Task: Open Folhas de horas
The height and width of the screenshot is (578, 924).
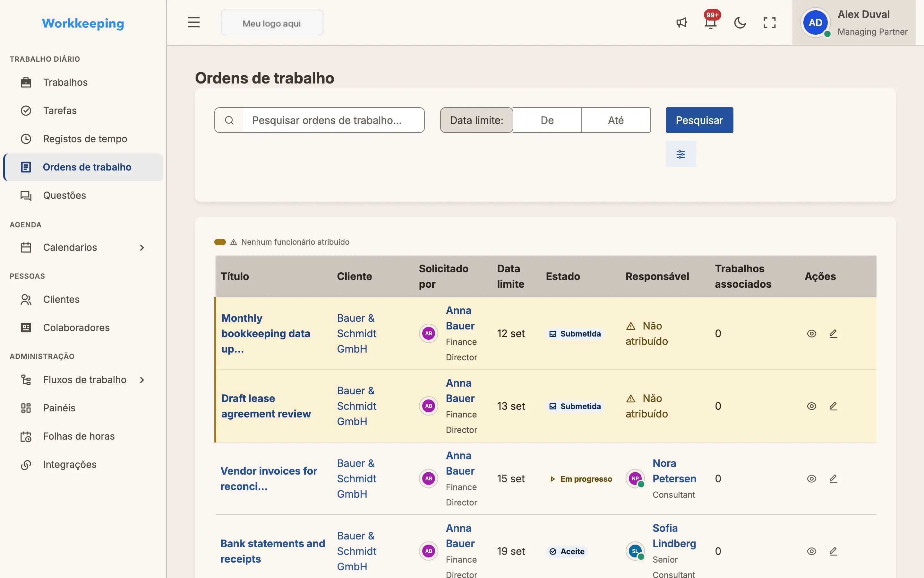Action: [83, 436]
